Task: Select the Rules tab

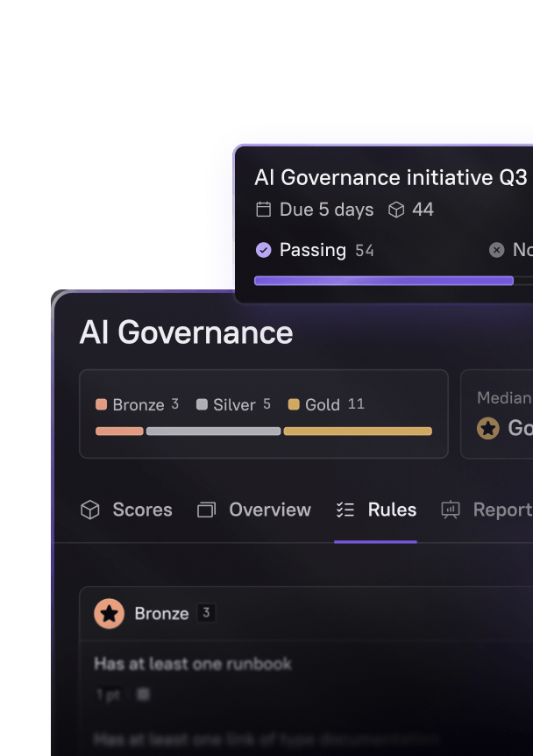Action: coord(391,510)
